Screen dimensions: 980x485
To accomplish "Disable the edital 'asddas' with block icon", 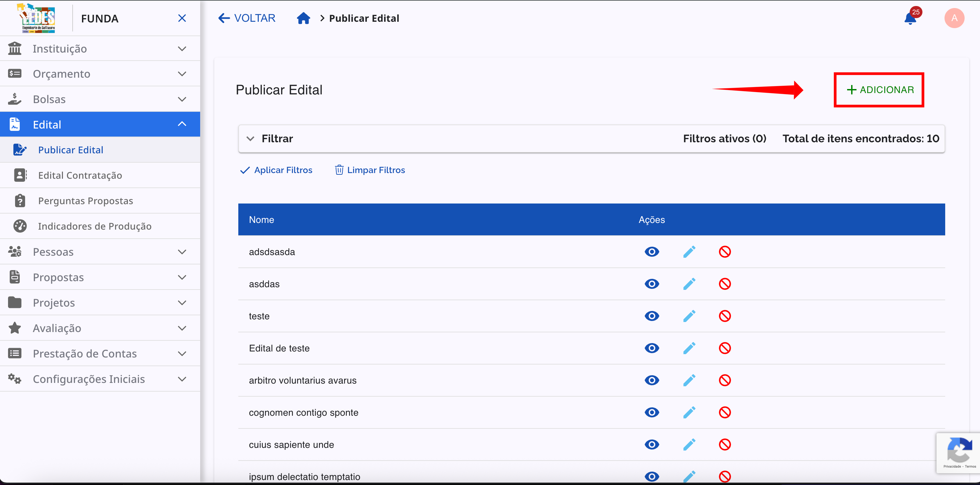I will coord(724,284).
